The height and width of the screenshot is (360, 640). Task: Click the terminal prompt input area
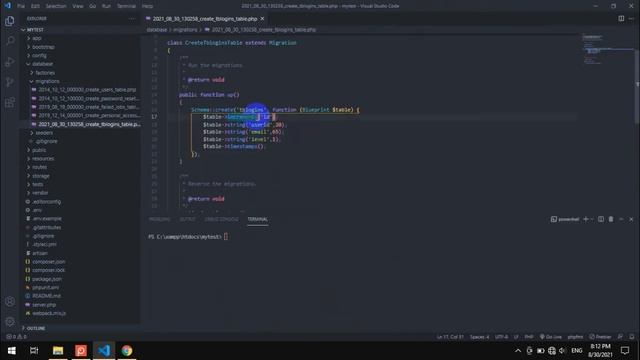point(226,237)
